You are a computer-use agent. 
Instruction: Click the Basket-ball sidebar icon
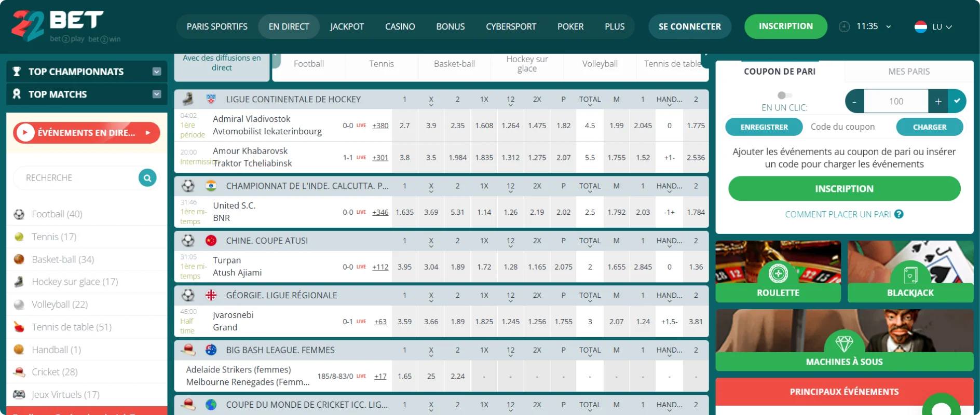tap(19, 259)
